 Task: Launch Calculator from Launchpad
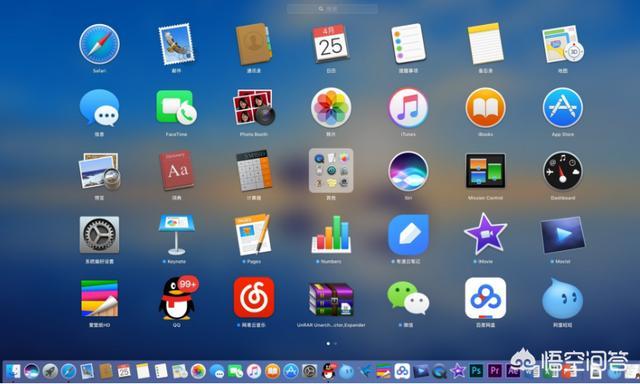coord(253,171)
